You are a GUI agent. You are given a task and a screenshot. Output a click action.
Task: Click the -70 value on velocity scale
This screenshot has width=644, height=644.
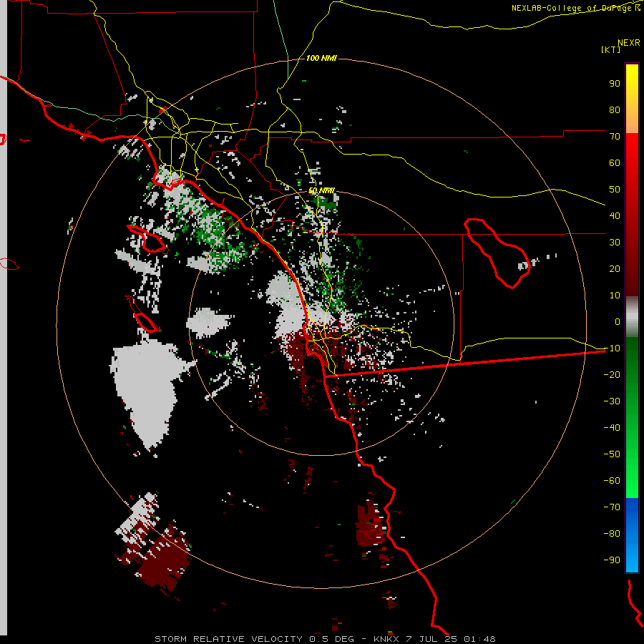(612, 507)
